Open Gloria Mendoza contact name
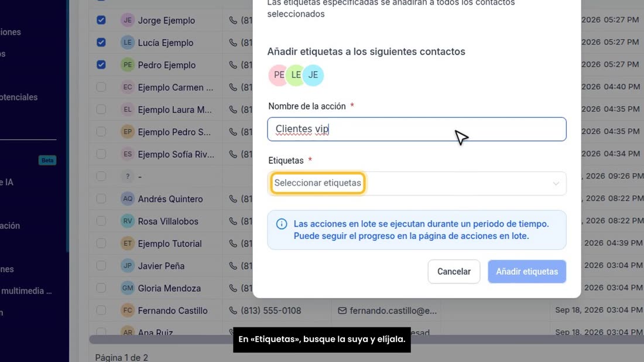This screenshot has width=644, height=362. (169, 288)
